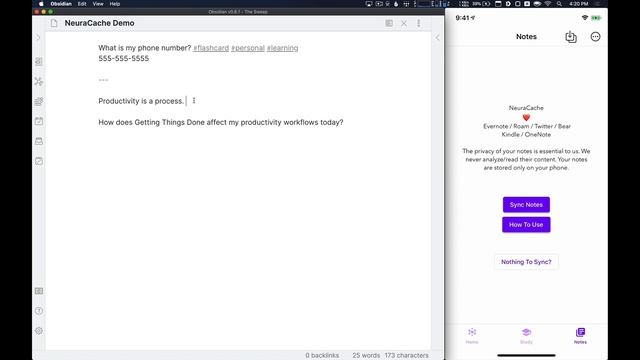The height and width of the screenshot is (360, 640).
Task: Follow the #flashcard tag
Action: 211,48
